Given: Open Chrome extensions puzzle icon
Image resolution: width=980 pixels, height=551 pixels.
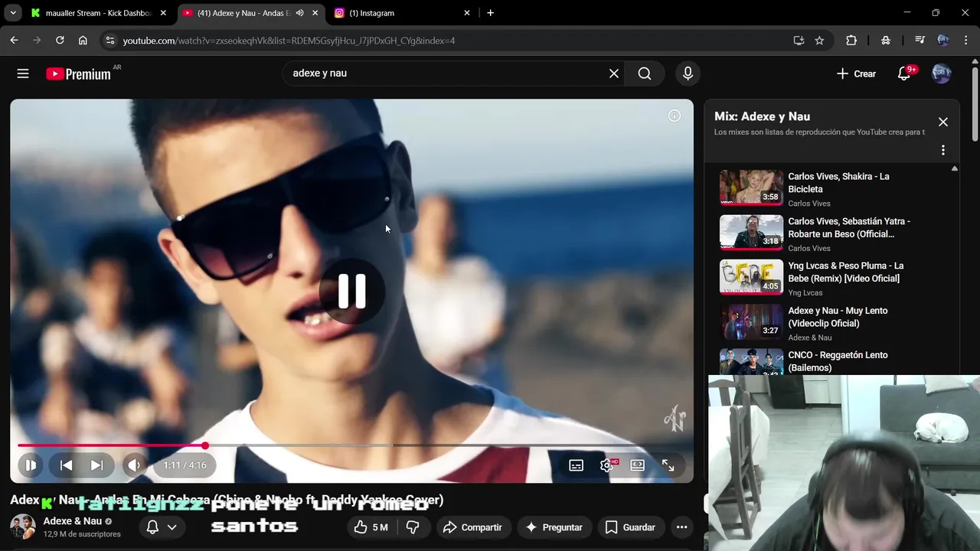Looking at the screenshot, I should (x=851, y=41).
